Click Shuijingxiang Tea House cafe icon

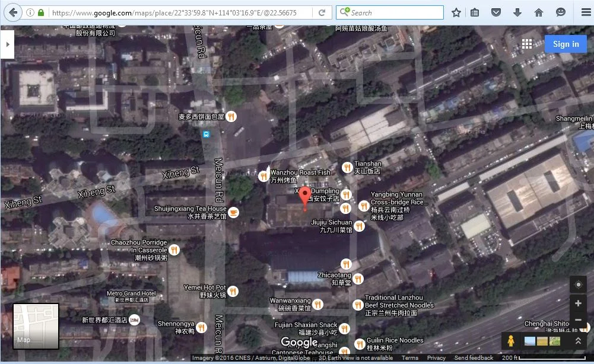234,212
